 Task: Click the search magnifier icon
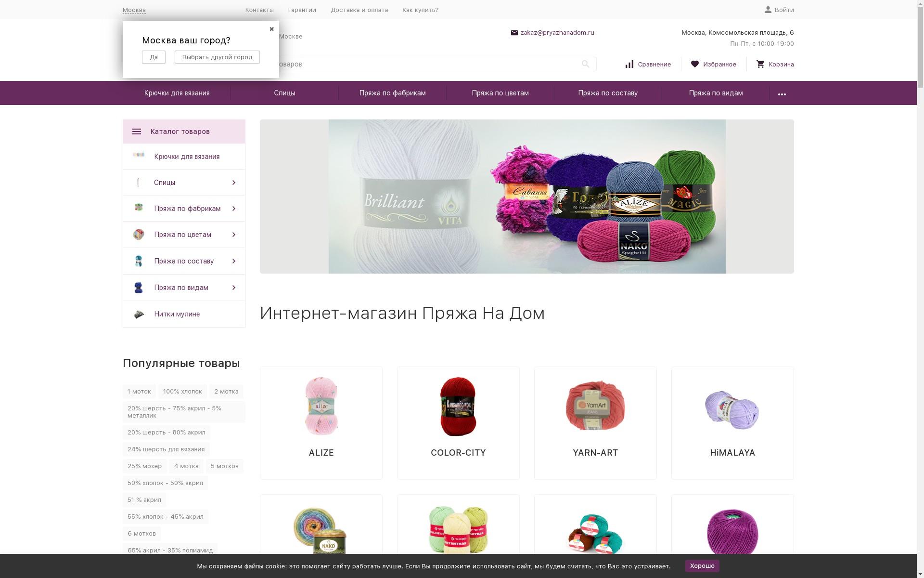point(585,64)
